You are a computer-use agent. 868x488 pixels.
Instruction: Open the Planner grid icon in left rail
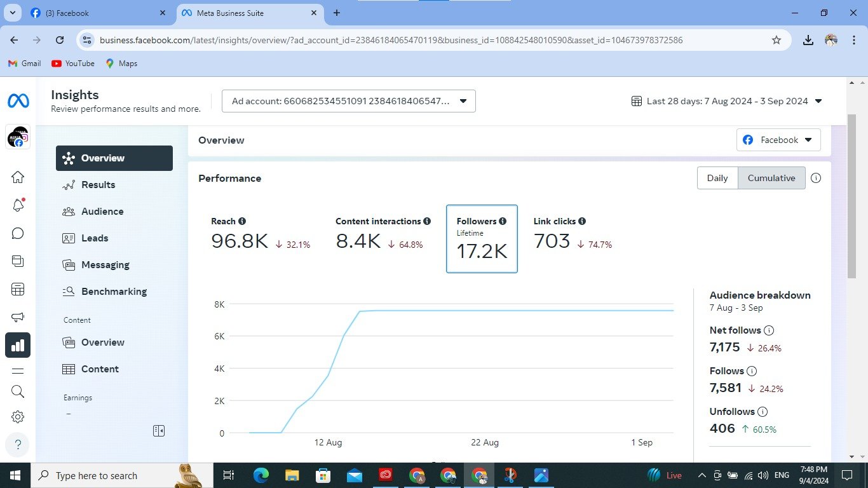[18, 290]
